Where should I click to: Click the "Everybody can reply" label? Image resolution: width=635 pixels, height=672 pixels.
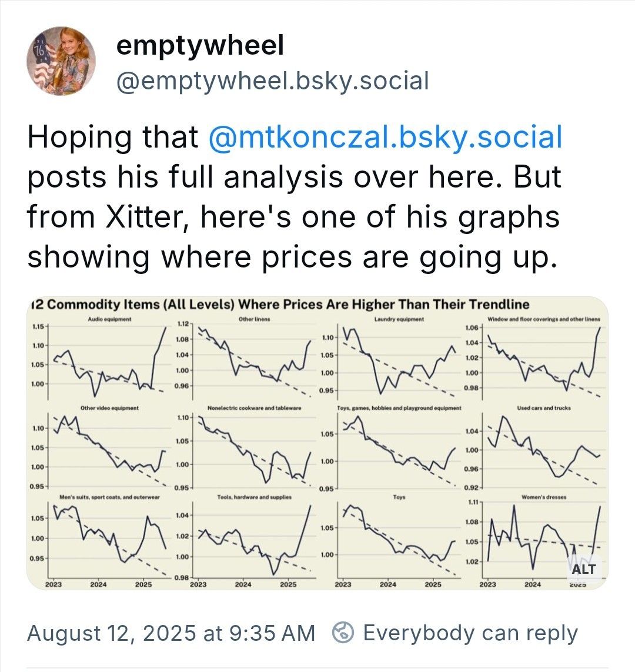pos(470,633)
